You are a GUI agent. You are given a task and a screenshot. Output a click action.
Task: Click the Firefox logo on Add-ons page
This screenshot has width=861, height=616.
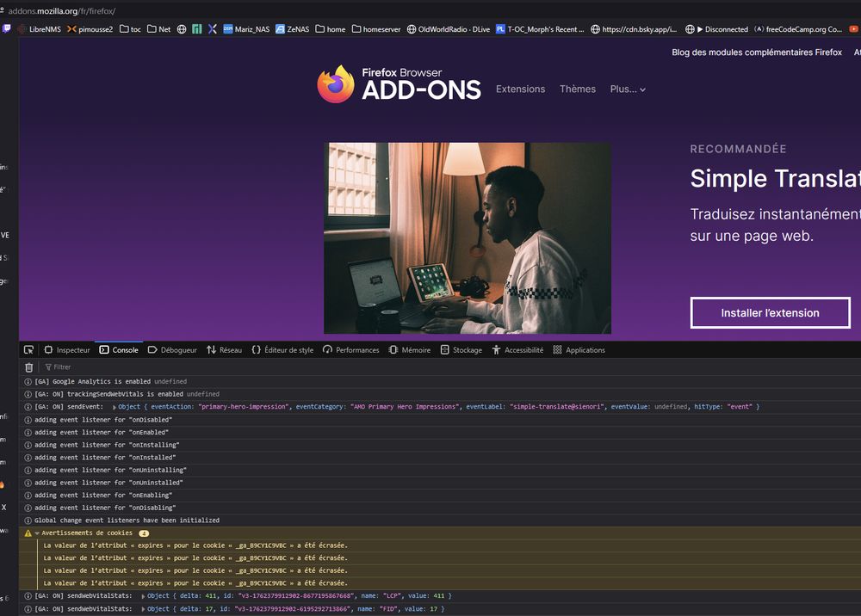(x=336, y=84)
